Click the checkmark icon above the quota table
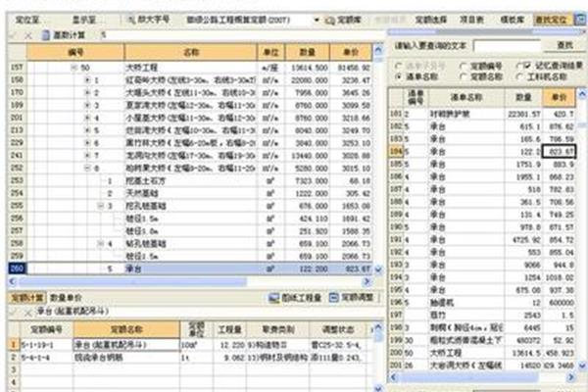The width and height of the screenshot is (588, 392). tap(13, 312)
